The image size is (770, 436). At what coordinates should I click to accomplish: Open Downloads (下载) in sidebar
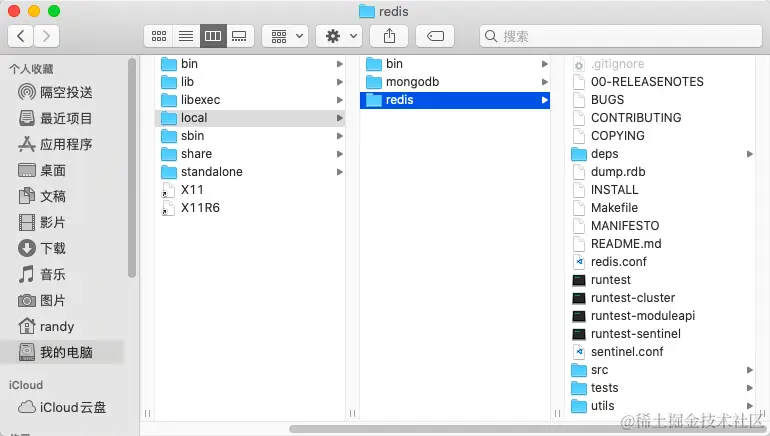pos(42,248)
